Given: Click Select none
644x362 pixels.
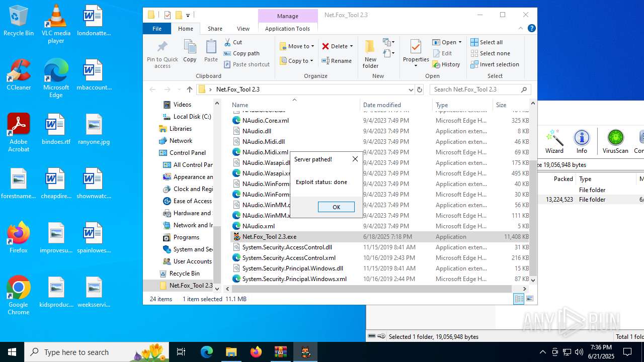Looking at the screenshot, I should tap(490, 53).
